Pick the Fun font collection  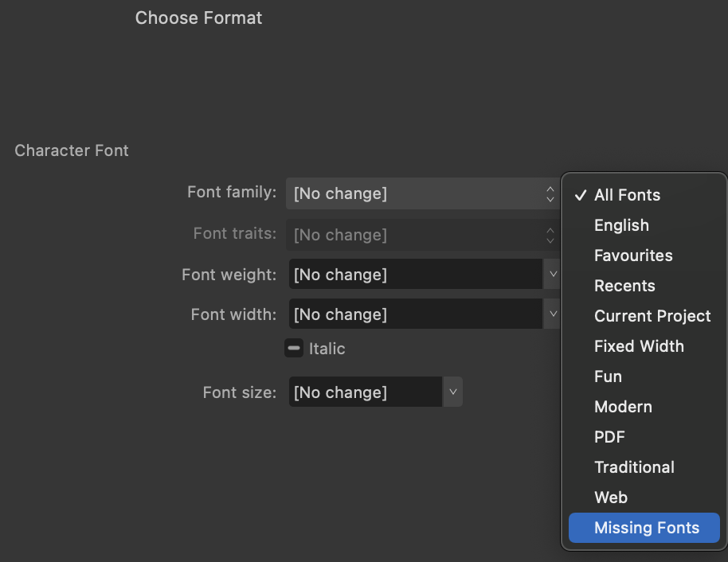[608, 377]
